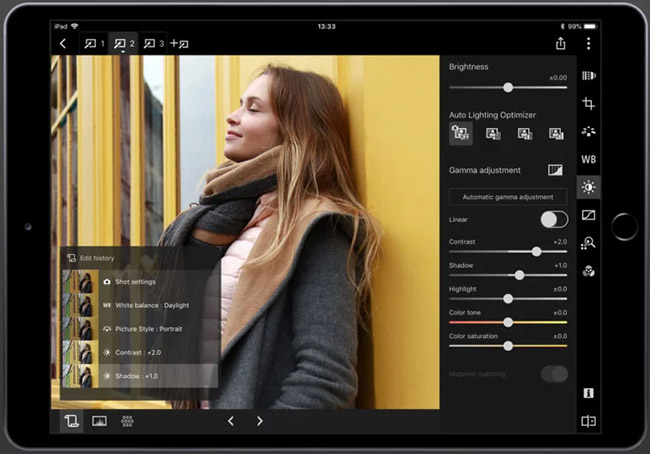The image size is (650, 454).
Task: Select Picture Style : Portrait history entry
Action: point(140,329)
